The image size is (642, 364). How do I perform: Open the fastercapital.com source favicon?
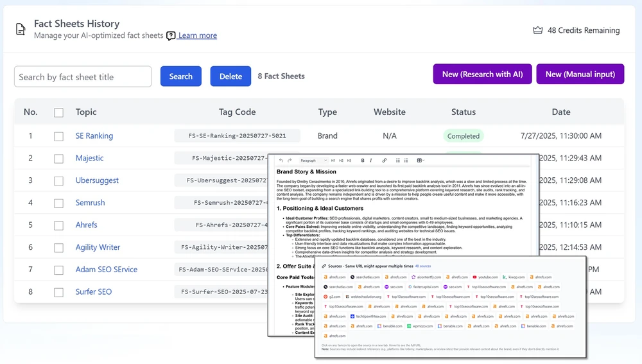[410, 287]
